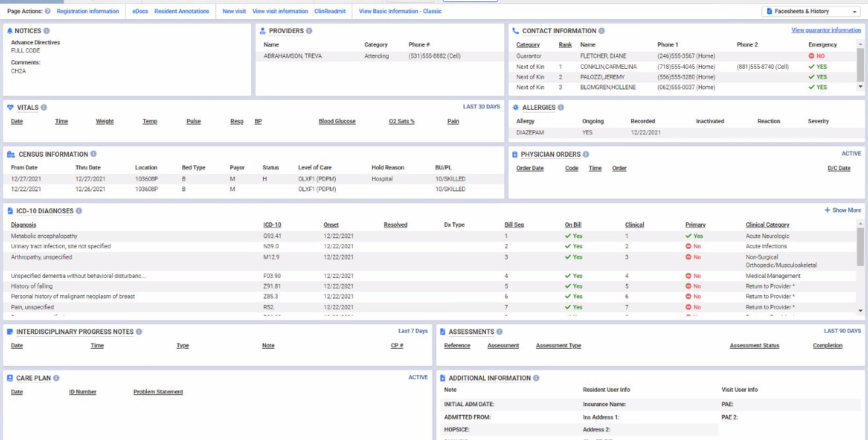
Task: Open Registration information page action
Action: [88, 11]
